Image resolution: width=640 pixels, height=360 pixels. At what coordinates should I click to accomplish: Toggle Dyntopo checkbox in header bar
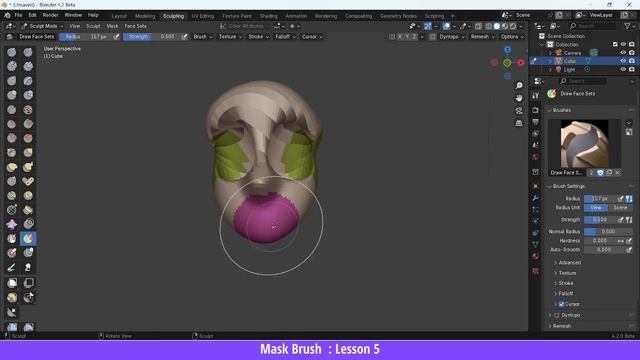point(433,37)
